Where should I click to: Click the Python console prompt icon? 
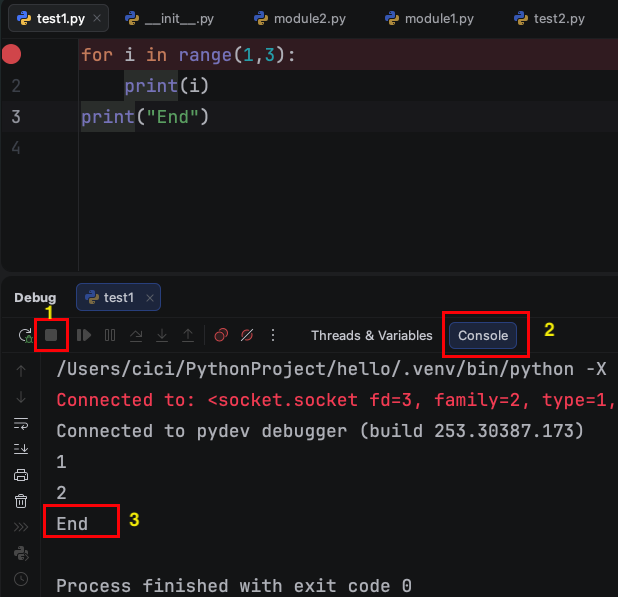[22, 553]
